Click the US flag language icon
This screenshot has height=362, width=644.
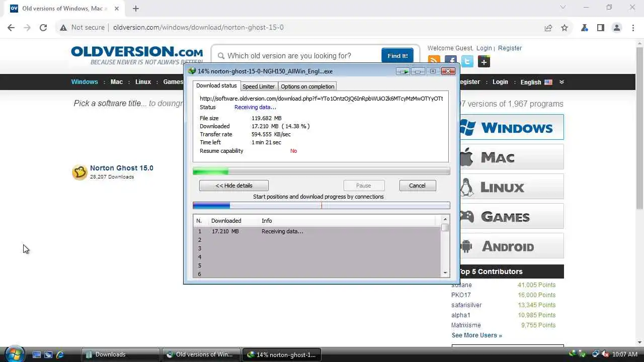click(x=548, y=82)
